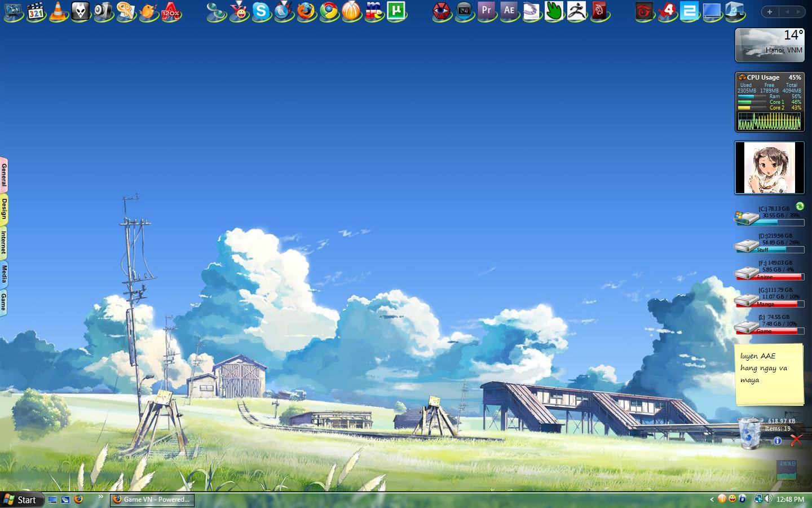Launch ZBrush running-figure icon
Viewport: 812px width, 508px height.
(576, 11)
